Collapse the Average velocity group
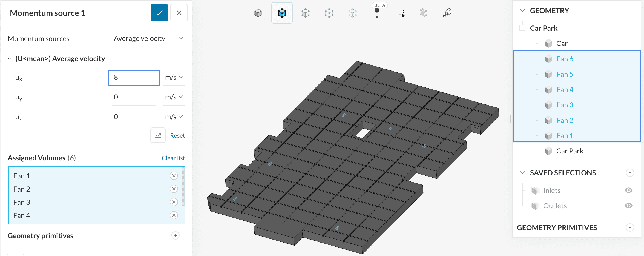Image resolution: width=644 pixels, height=256 pixels. point(10,59)
